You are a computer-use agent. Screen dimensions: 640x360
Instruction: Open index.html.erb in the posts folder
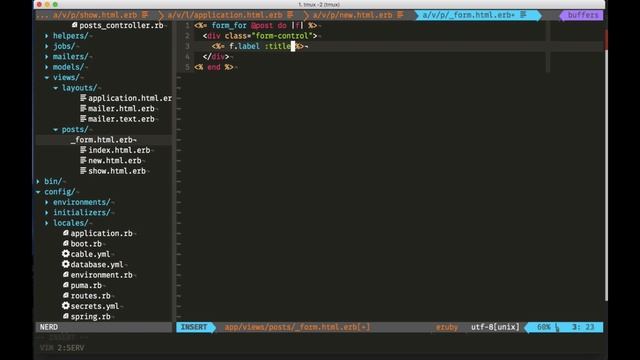pos(119,150)
